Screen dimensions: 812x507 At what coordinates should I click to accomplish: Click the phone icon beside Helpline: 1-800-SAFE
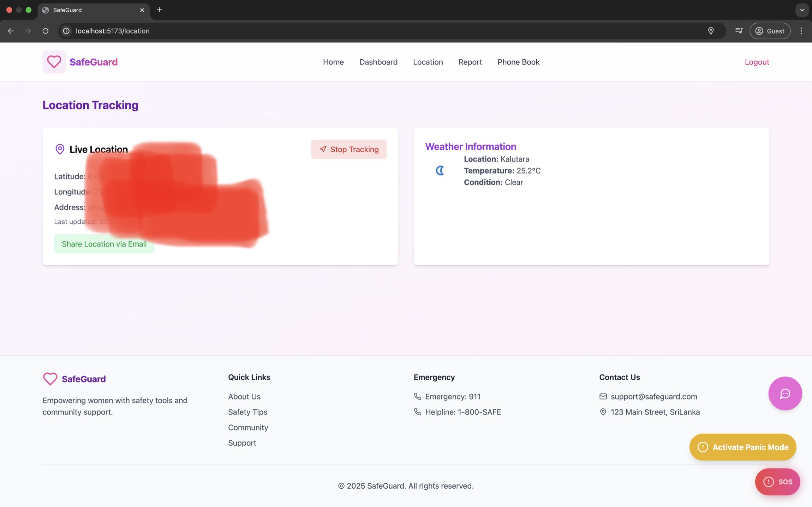pos(418,412)
